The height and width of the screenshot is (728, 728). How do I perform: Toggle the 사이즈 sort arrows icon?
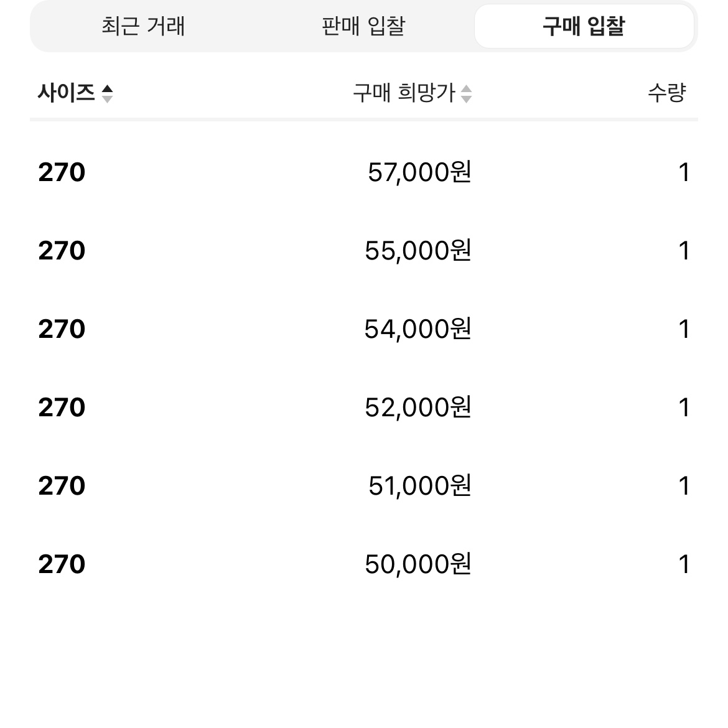(107, 94)
